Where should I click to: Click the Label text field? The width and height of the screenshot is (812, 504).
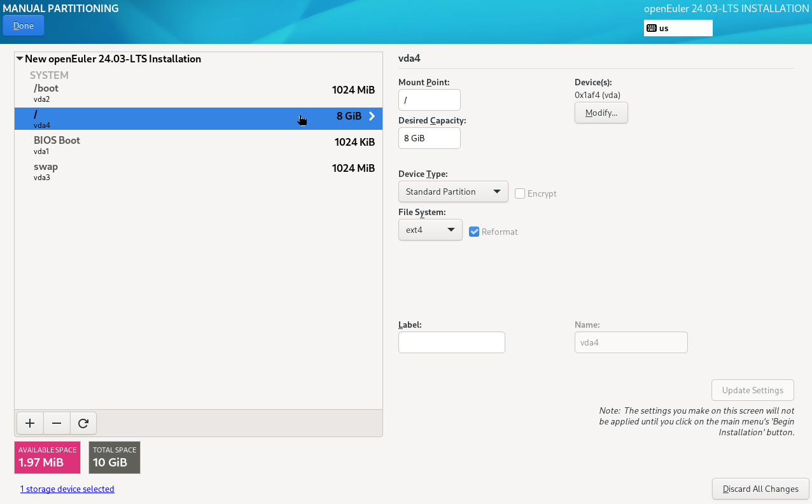[451, 342]
